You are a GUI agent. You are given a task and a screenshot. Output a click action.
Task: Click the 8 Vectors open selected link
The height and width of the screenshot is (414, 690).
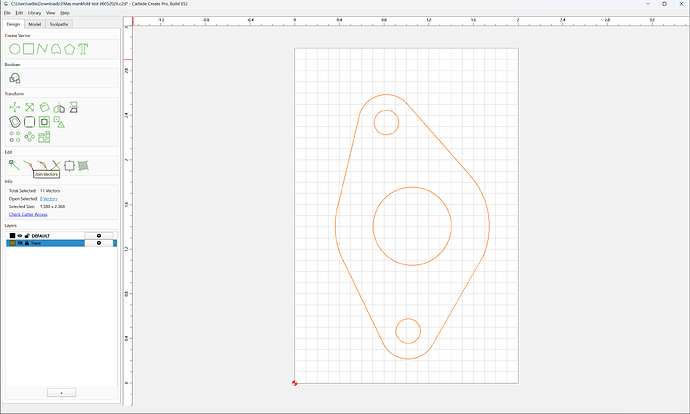pos(48,199)
